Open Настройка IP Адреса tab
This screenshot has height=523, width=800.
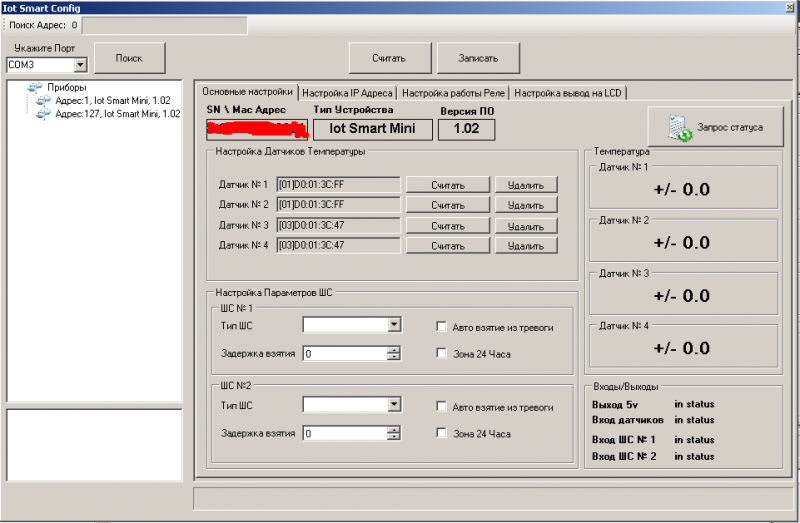pos(347,93)
